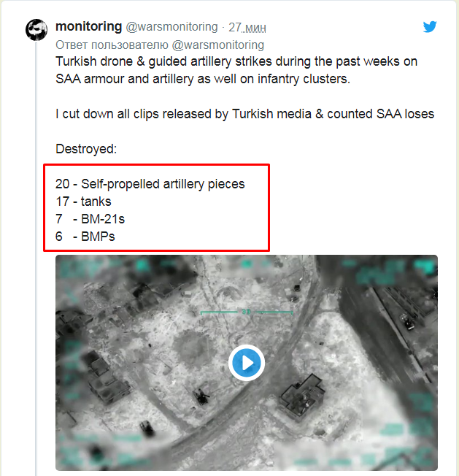459x476 pixels.
Task: Click the "Destroyed:" heading text
Action: 86,149
